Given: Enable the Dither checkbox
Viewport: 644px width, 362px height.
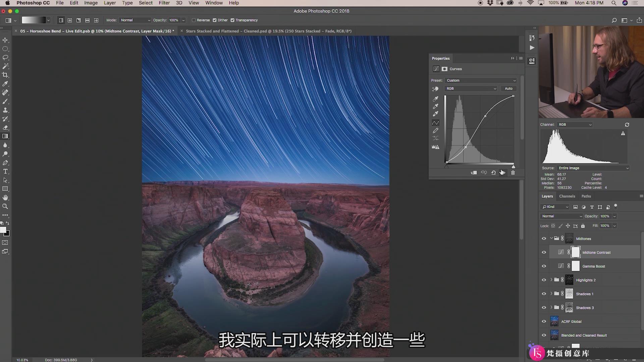Looking at the screenshot, I should pyautogui.click(x=215, y=20).
